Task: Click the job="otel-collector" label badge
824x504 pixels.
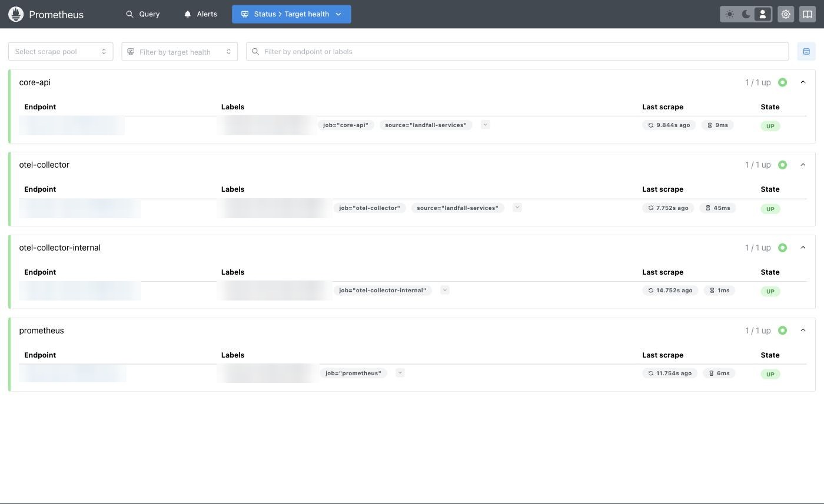Action: pos(370,208)
